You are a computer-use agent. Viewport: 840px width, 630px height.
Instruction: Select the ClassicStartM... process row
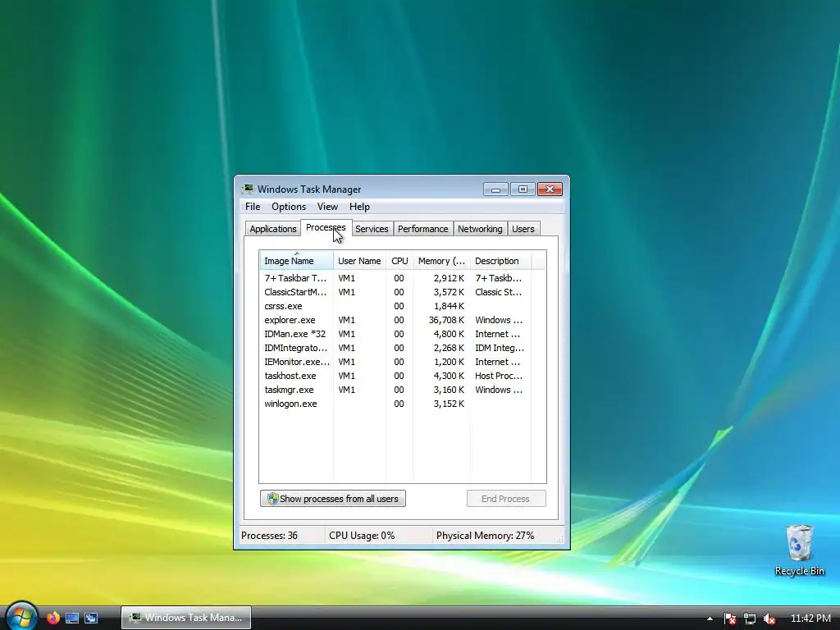point(395,292)
